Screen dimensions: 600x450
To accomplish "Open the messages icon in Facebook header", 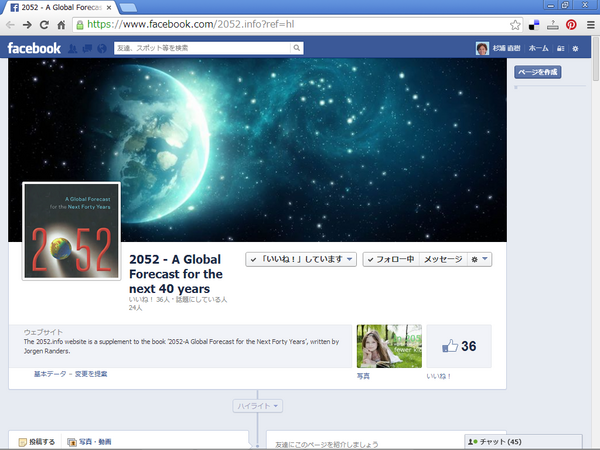I will click(87, 48).
